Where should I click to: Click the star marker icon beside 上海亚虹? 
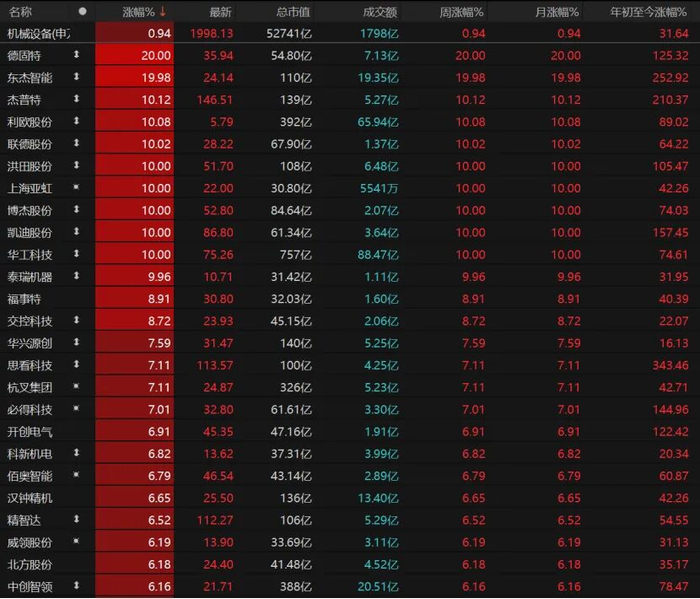[x=76, y=188]
